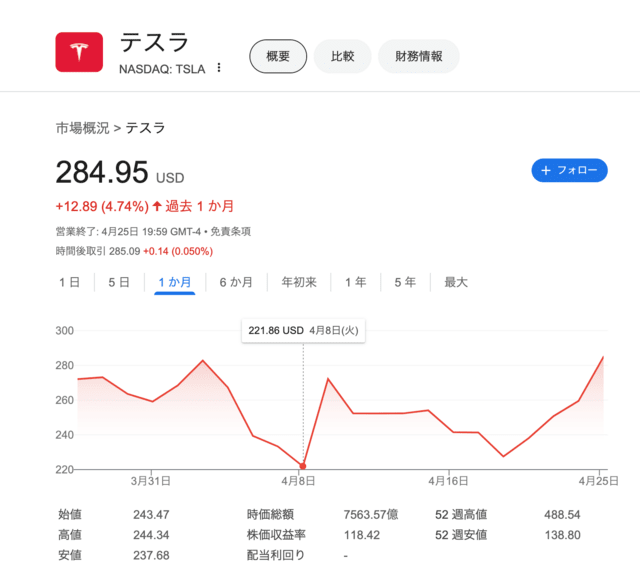Click the 株価収益率 value 118.42
Viewport: 640px width, 562px height.
coord(362,535)
